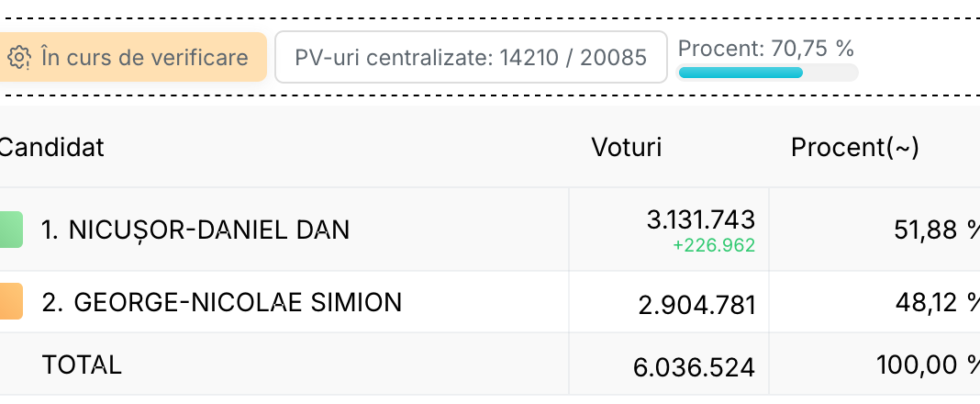
Task: Click the În curs de verificare status badge
Action: coord(132,57)
